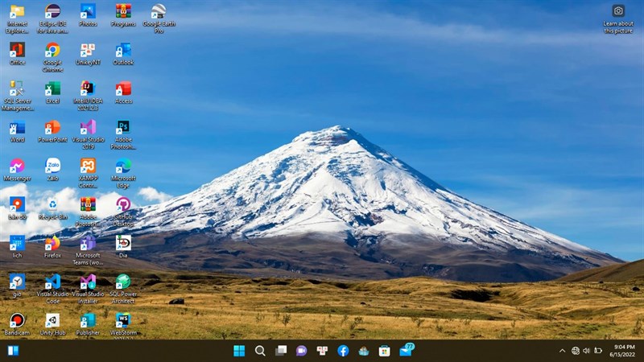Open the Internet Explorer desktop shortcut
This screenshot has height=362, width=644.
click(17, 19)
